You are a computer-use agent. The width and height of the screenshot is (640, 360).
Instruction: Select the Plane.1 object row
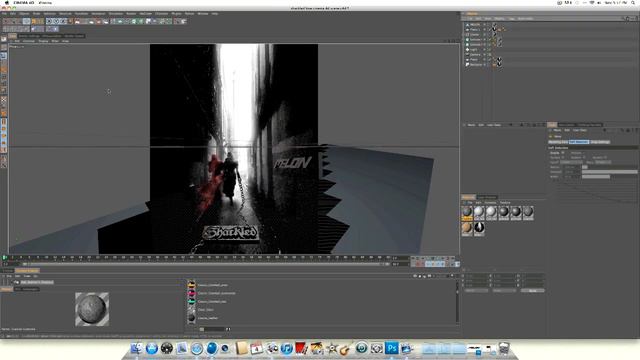[x=475, y=29]
